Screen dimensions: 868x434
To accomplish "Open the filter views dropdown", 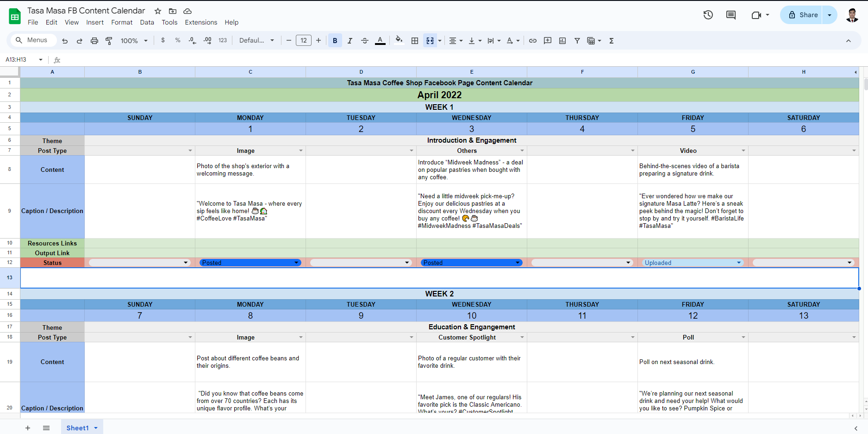I will click(594, 41).
